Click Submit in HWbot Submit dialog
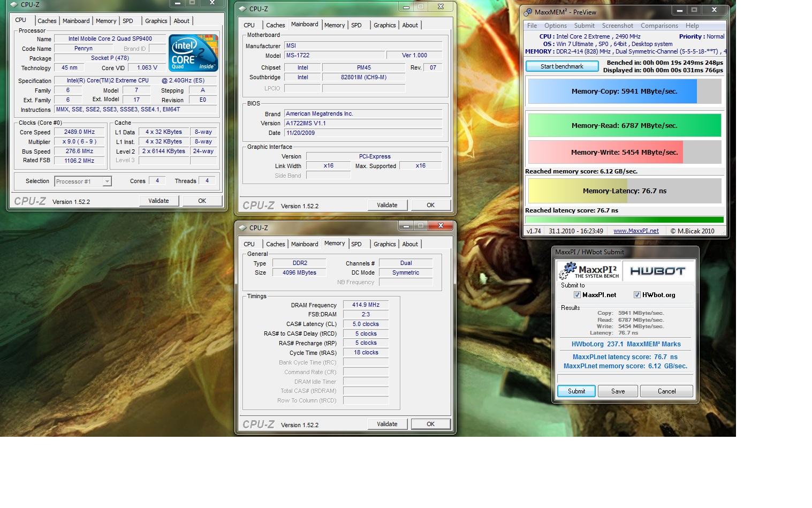This screenshot has width=812, height=508. click(576, 391)
